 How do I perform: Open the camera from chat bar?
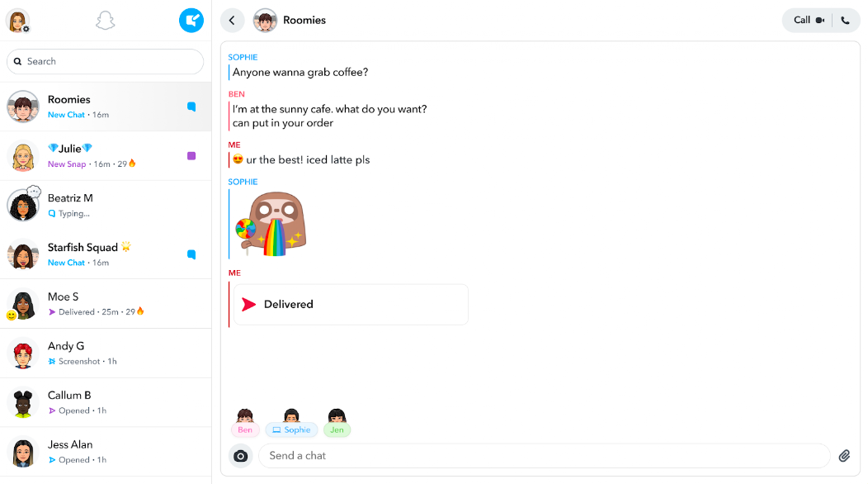point(240,456)
